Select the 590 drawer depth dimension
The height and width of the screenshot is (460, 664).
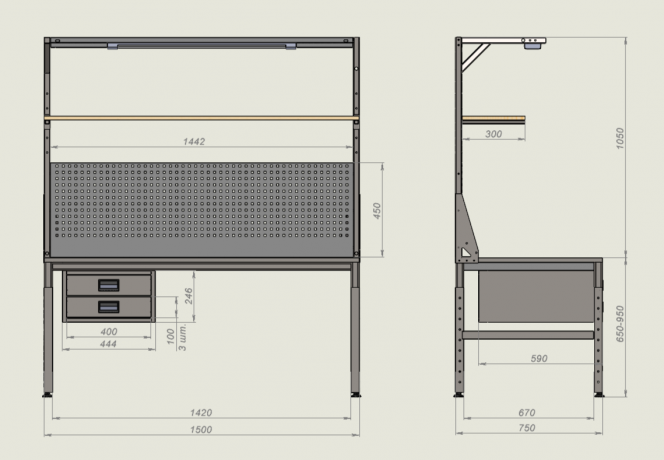539,359
